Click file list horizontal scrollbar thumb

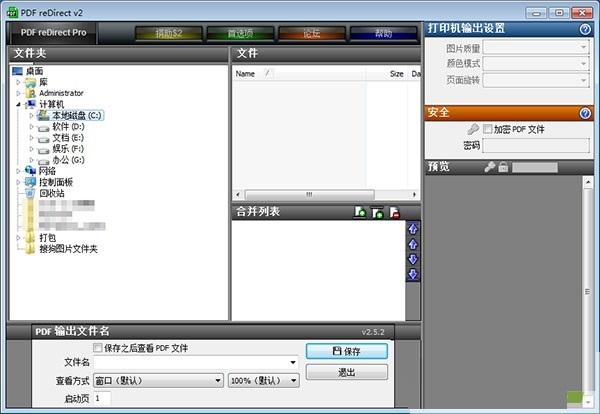(x=309, y=195)
